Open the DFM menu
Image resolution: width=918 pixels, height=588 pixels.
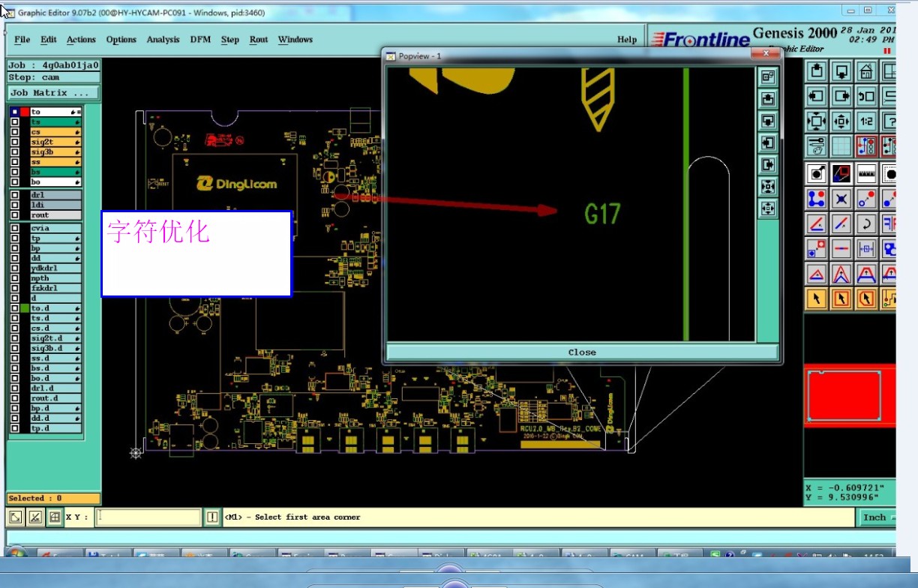(200, 40)
